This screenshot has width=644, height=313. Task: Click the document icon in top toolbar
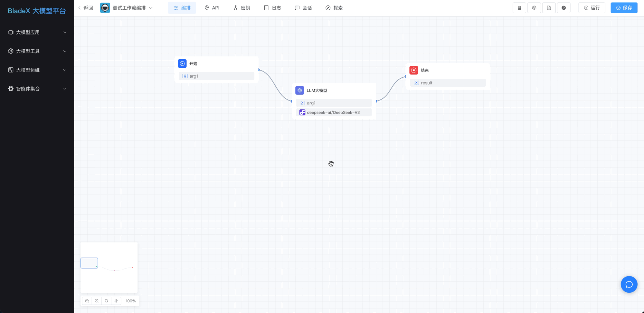coord(549,8)
